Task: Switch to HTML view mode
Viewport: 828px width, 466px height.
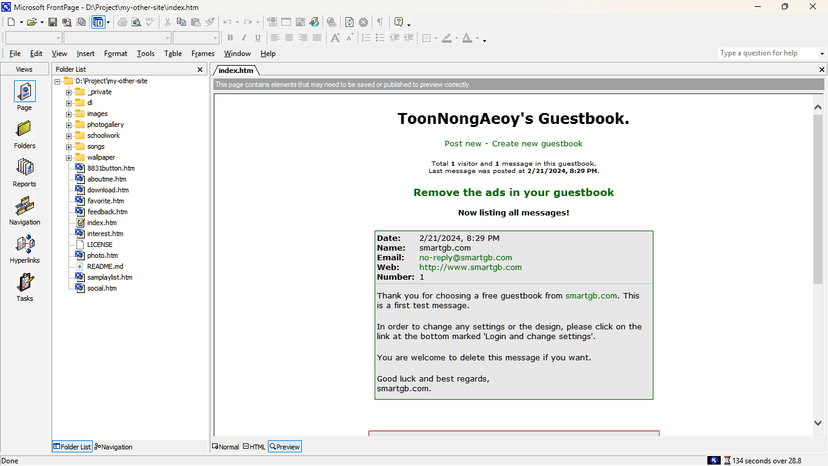Action: [x=254, y=447]
